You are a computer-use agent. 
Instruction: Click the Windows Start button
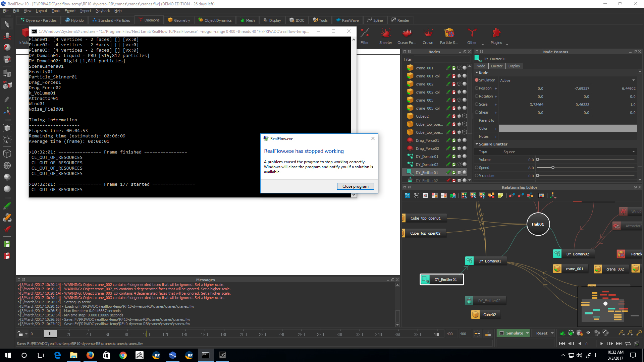[8, 355]
